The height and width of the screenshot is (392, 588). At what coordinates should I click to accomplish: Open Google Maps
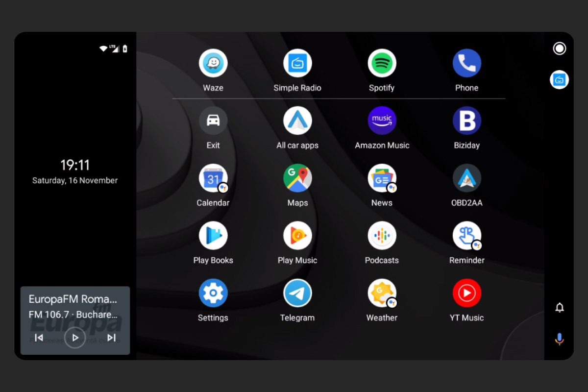297,177
